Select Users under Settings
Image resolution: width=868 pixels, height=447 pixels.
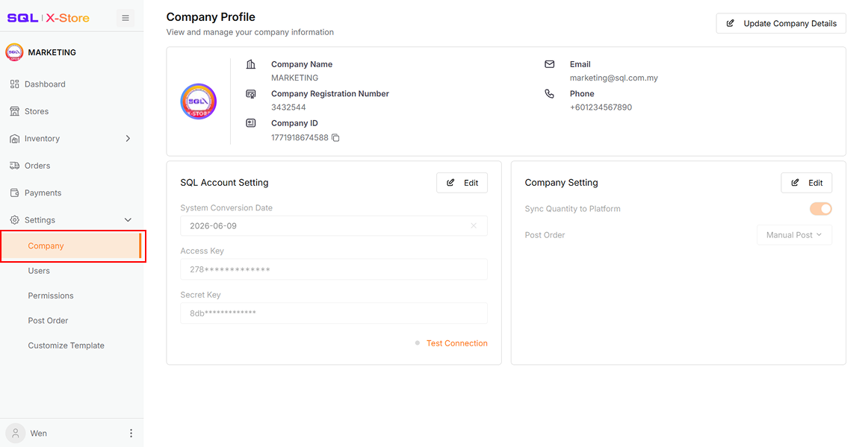coord(39,271)
